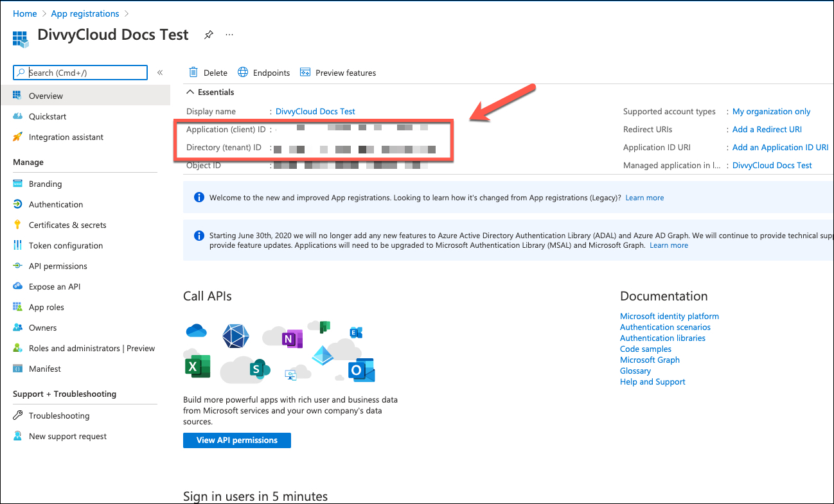Click the Expose an API cloud icon
834x504 pixels.
pyautogui.click(x=17, y=286)
